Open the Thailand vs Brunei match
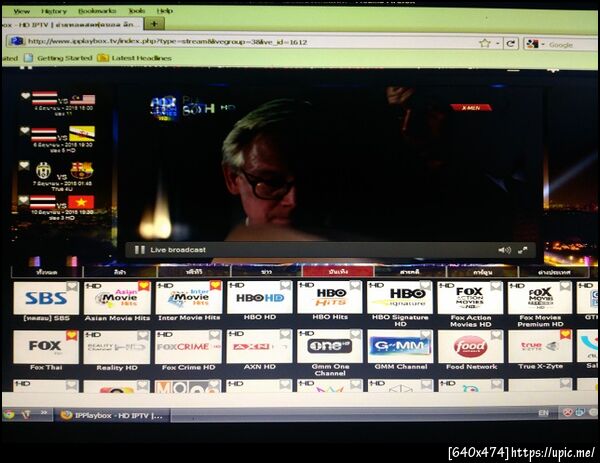Screen dimensions: 600x463 pos(63,139)
